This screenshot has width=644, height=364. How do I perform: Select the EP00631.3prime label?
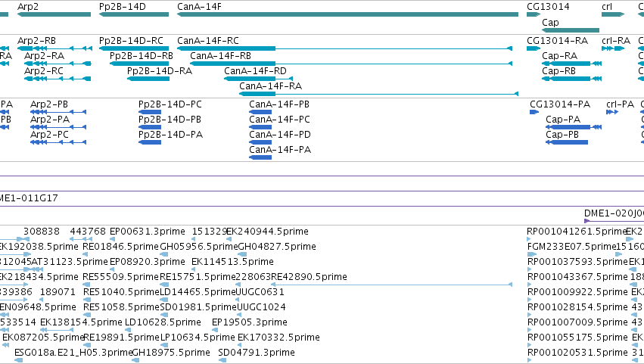tap(147, 232)
